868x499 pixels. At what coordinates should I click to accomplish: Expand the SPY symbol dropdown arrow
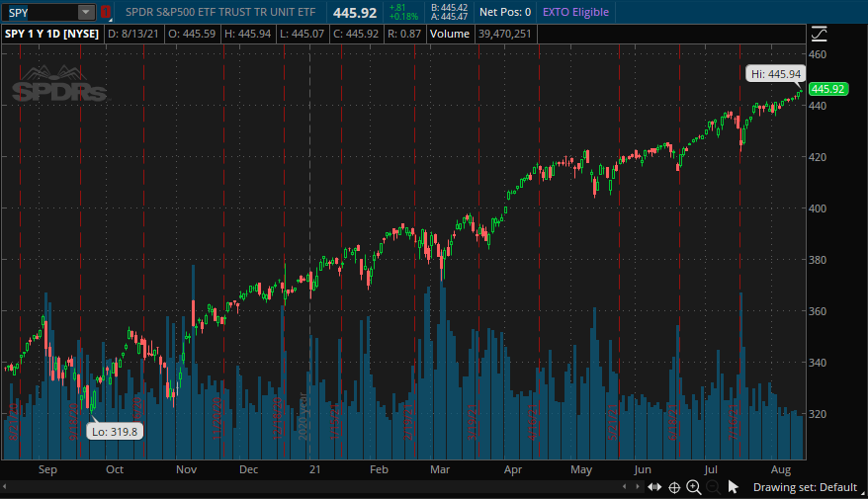86,12
